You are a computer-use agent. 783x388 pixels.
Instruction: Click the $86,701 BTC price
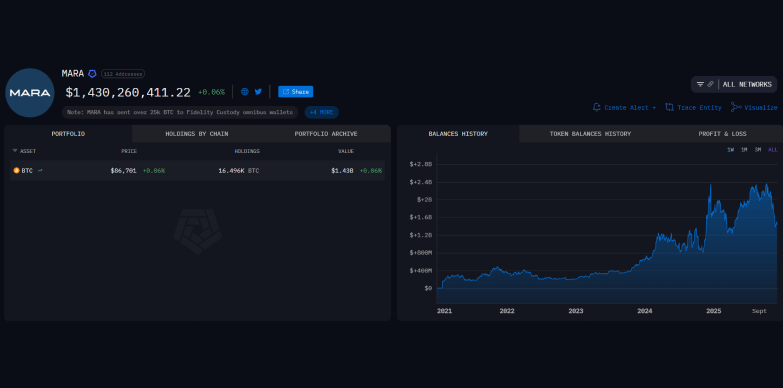coord(123,171)
